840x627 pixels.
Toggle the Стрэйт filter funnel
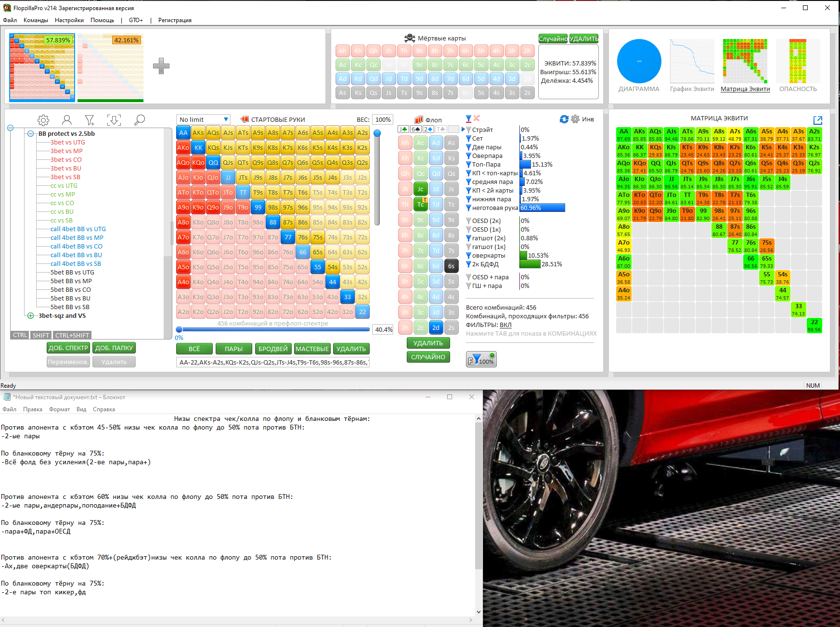pyautogui.click(x=468, y=130)
